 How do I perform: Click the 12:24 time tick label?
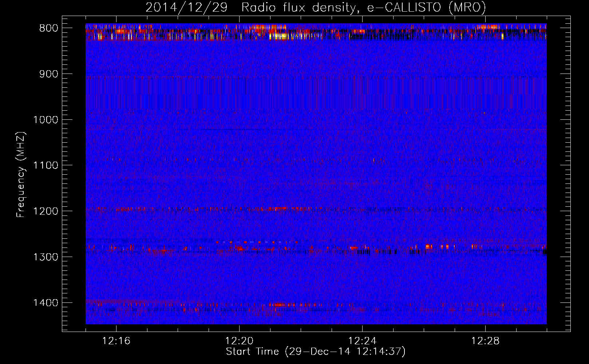(362, 341)
